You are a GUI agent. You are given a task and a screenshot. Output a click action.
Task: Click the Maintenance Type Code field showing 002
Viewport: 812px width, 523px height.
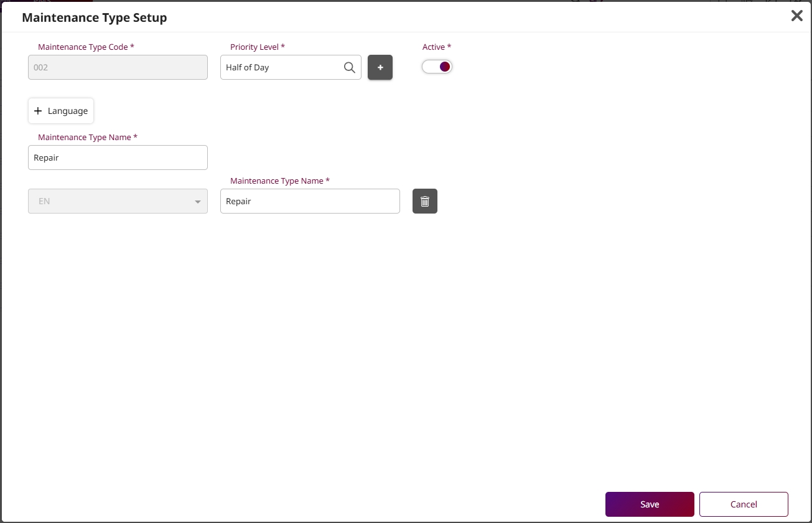118,67
